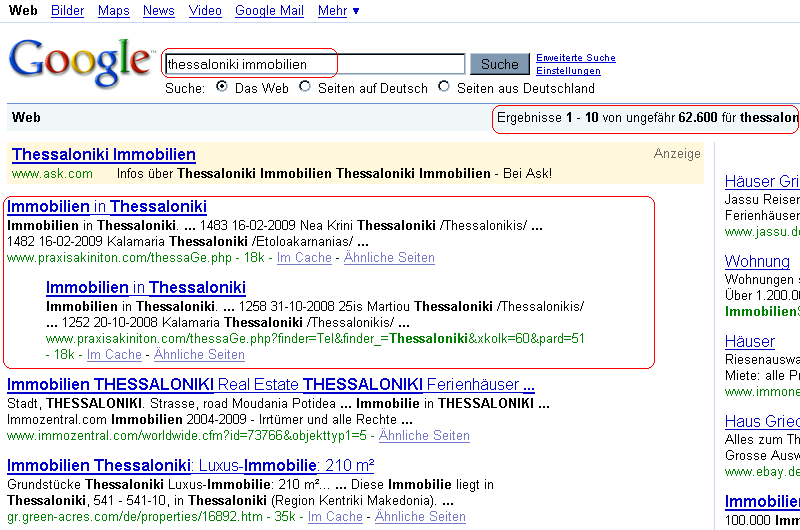View "Im Cache" for thessaGe.php 18k result

[x=304, y=258]
